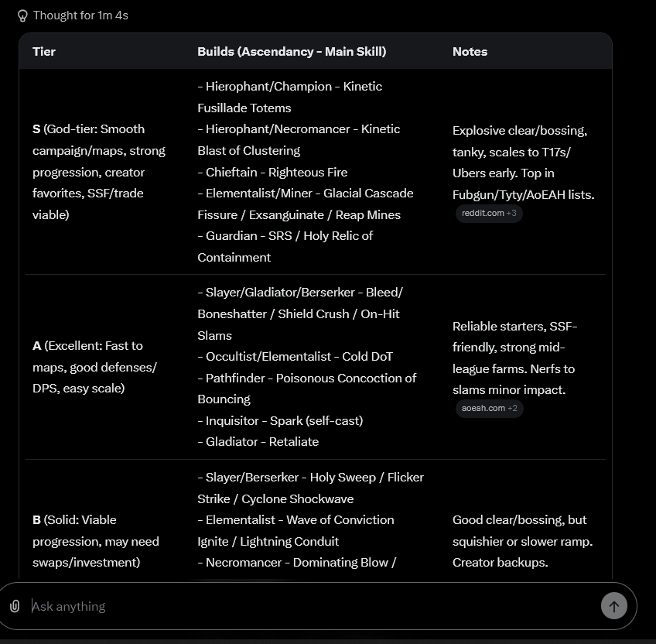Select the B (Solid) tier cell
The width and height of the screenshot is (656, 644).
[95, 541]
